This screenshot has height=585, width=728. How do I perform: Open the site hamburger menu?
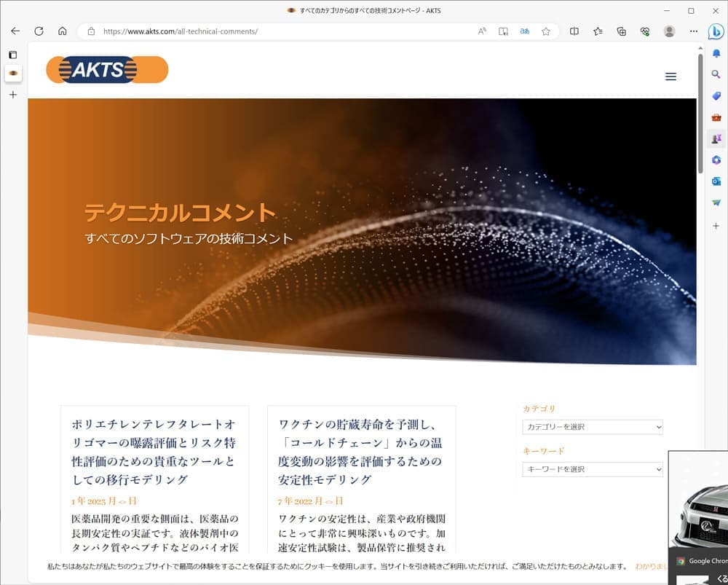point(670,76)
